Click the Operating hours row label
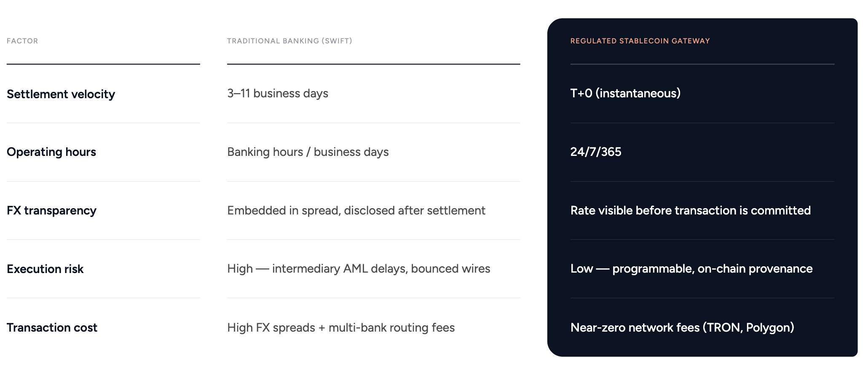This screenshot has height=375, width=868. point(51,152)
